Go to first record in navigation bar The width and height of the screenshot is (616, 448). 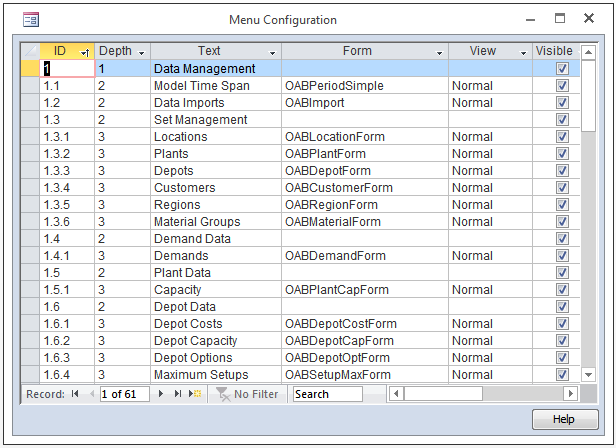[x=74, y=395]
